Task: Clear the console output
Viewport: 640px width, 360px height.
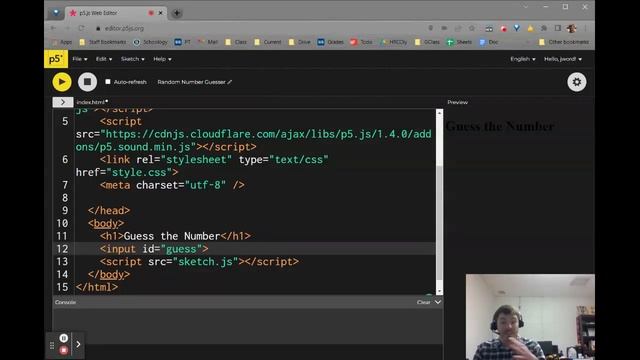Action: point(423,302)
